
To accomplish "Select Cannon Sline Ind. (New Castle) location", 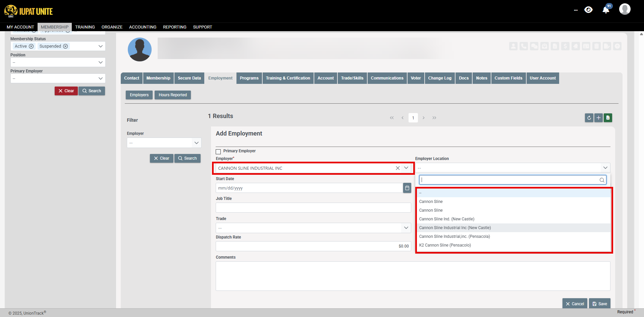I will click(514, 219).
